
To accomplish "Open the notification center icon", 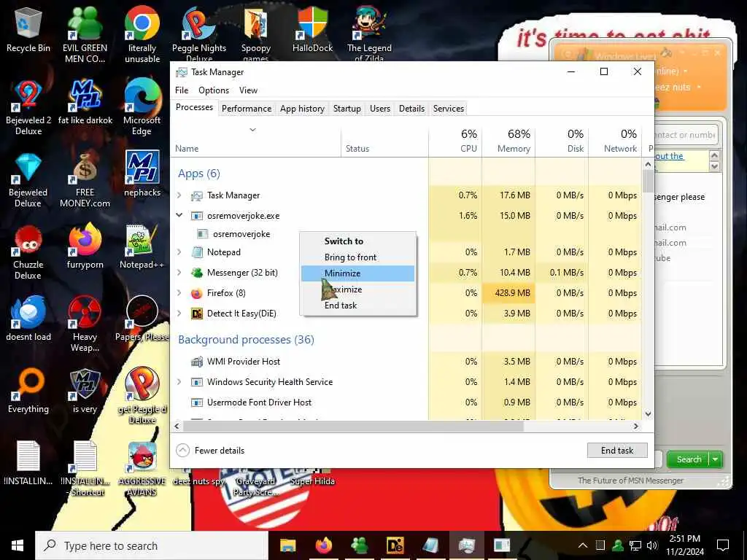I will pyautogui.click(x=723, y=545).
